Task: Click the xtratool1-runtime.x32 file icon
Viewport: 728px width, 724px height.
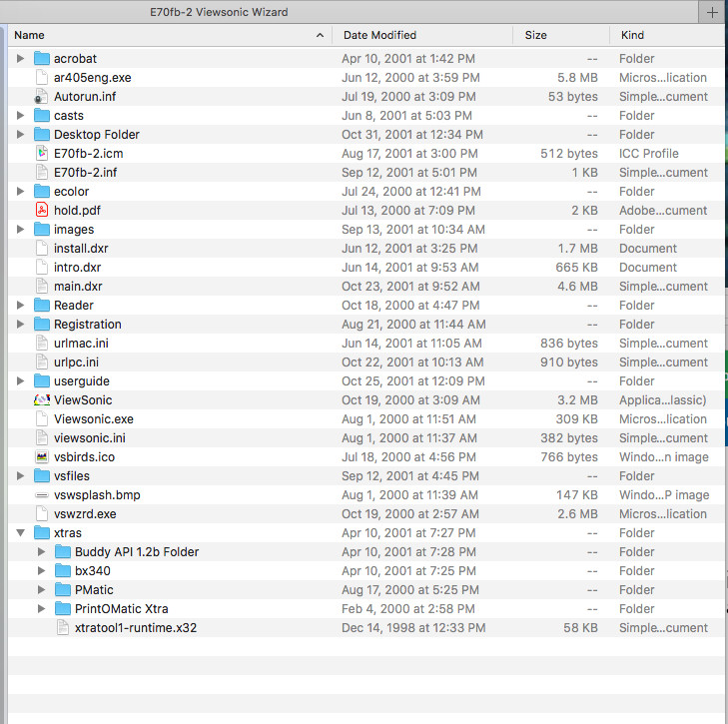Action: [63, 627]
